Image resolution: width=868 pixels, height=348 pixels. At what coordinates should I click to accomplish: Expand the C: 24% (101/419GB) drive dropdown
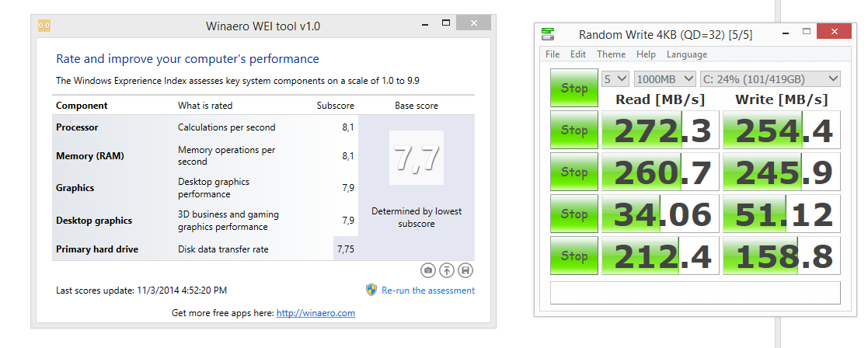coord(770,79)
